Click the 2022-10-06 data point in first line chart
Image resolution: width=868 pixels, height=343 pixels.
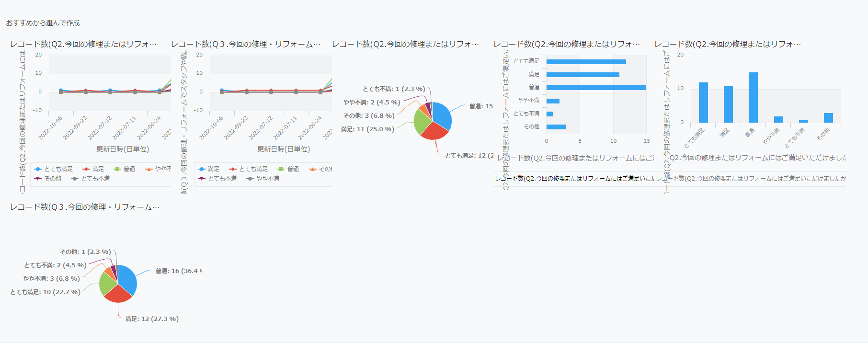click(61, 91)
